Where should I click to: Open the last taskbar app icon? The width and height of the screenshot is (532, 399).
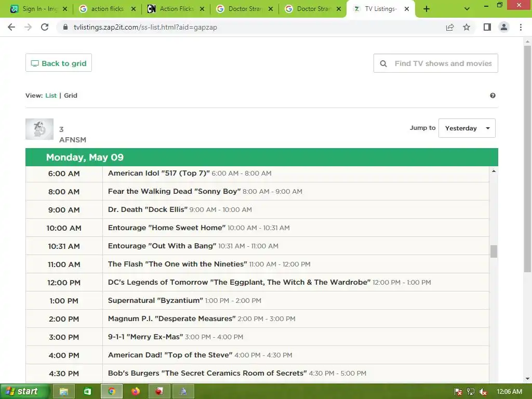(183, 392)
